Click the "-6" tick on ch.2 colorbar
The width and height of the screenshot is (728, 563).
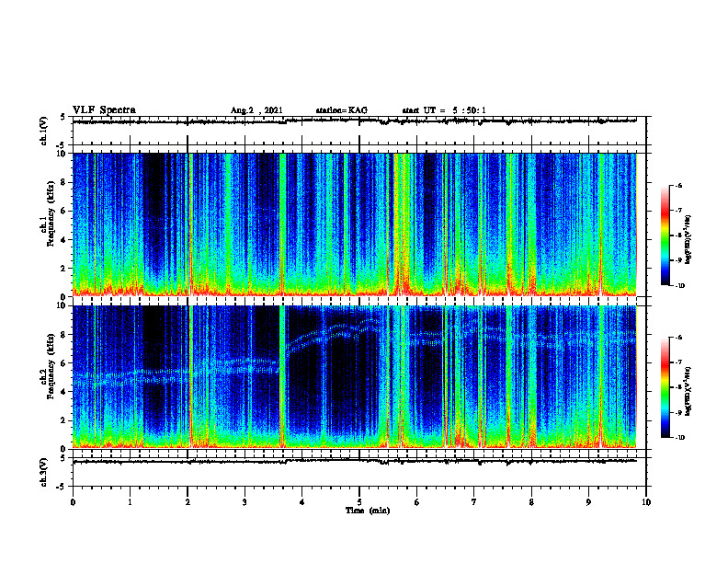coord(678,338)
